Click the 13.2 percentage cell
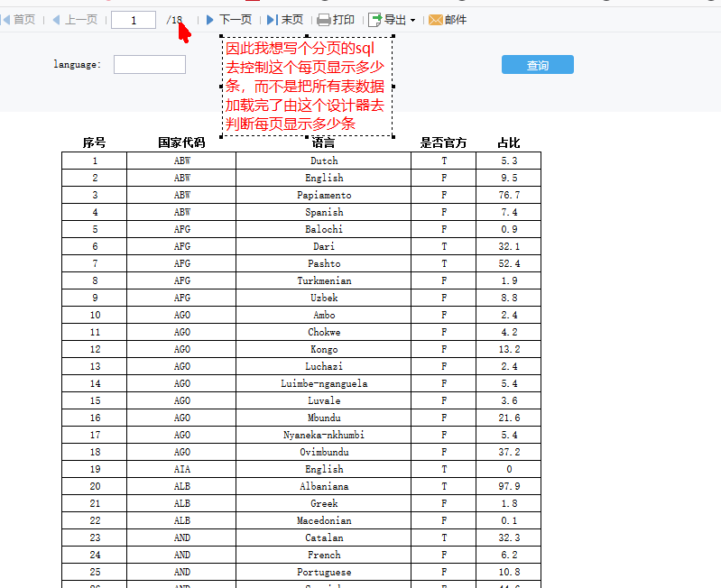 coord(509,349)
